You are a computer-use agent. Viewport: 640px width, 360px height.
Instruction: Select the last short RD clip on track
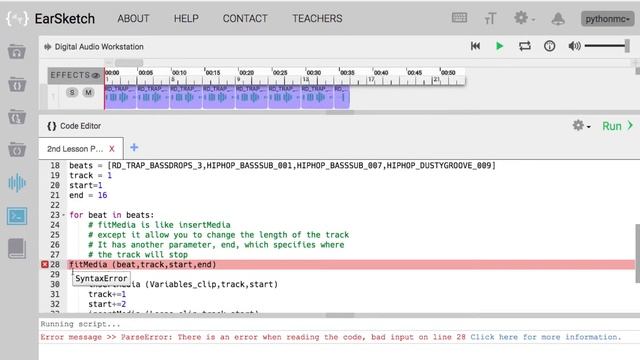342,97
